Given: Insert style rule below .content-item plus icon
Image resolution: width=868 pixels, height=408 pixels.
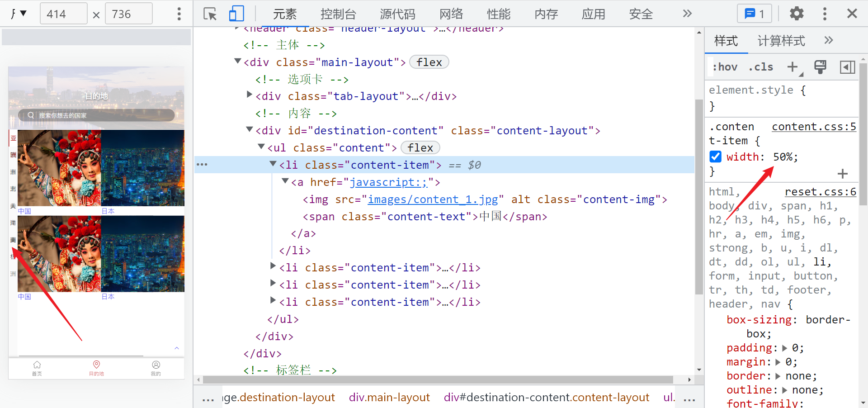Looking at the screenshot, I should pos(842,174).
